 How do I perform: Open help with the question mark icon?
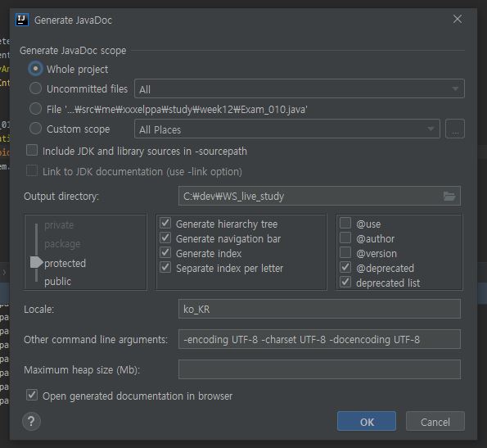[x=31, y=422]
